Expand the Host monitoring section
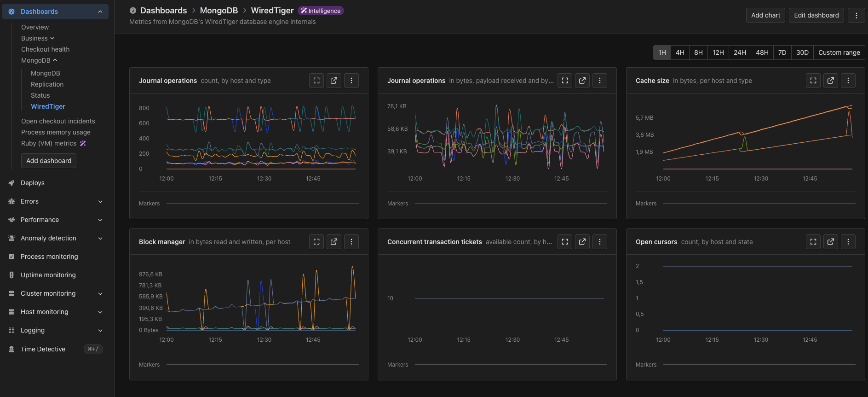This screenshot has height=397, width=868. point(100,312)
